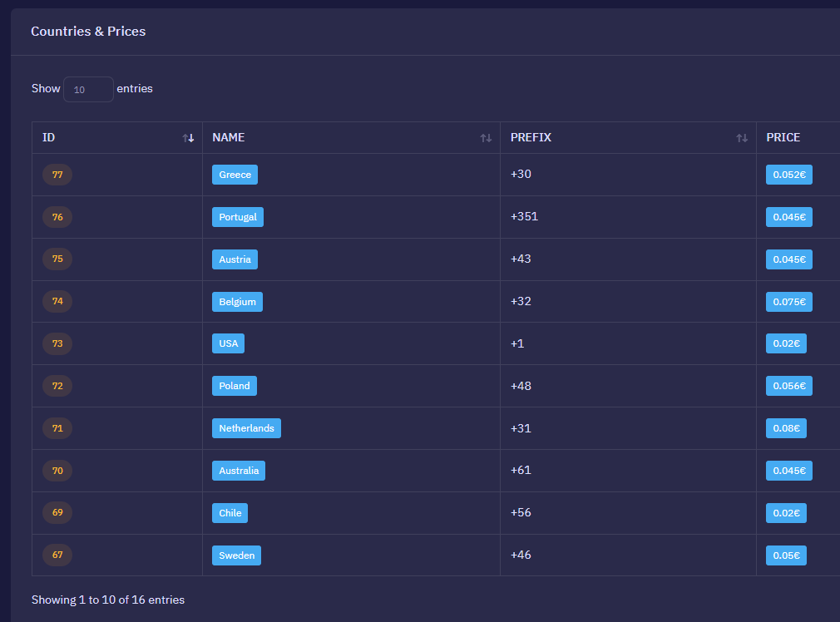
Task: Click ID badge 72
Action: pos(57,386)
